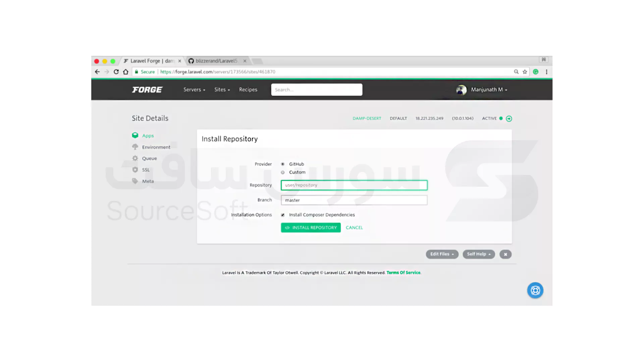The width and height of the screenshot is (644, 362).
Task: Open the Recipes menu item
Action: (248, 89)
